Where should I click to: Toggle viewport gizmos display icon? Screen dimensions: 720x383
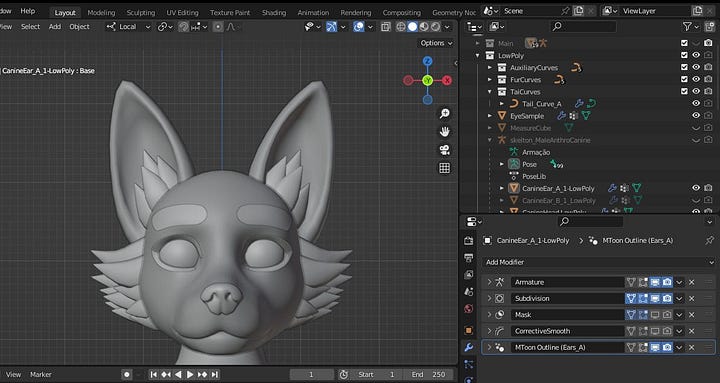coord(332,27)
